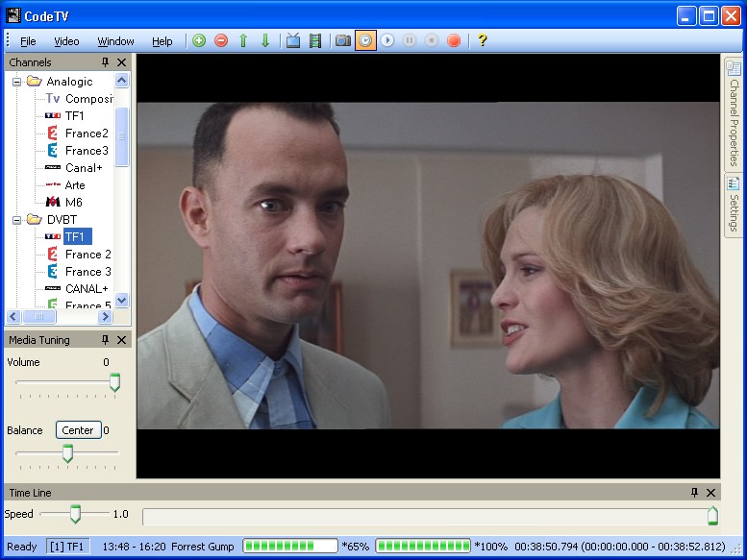747x560 pixels.
Task: Open help with the question mark icon
Action: tap(482, 41)
